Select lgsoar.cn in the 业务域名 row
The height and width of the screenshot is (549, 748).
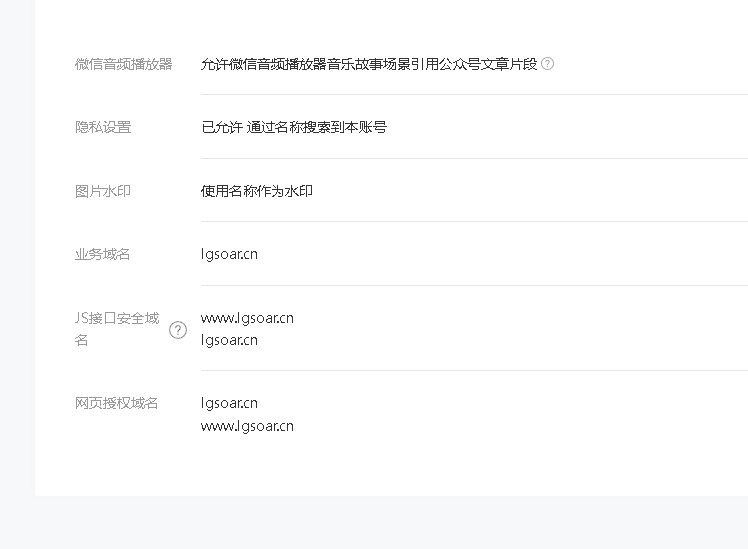(x=229, y=254)
